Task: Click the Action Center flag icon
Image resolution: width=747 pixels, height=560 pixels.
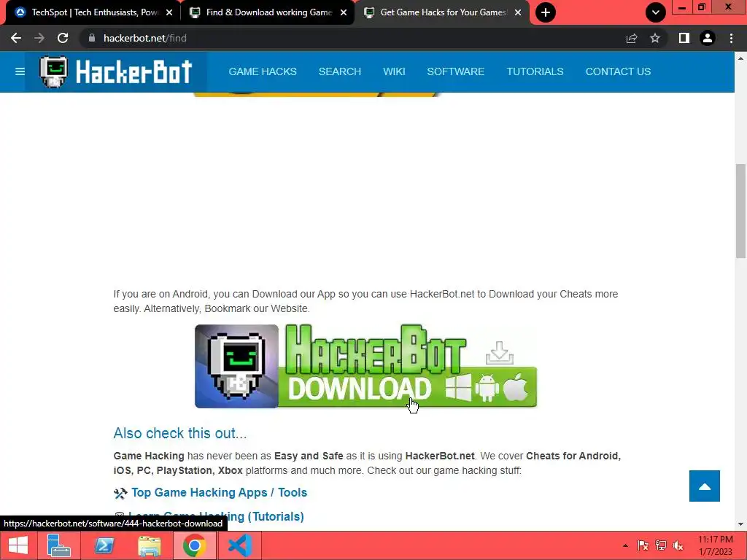Action: [x=643, y=545]
